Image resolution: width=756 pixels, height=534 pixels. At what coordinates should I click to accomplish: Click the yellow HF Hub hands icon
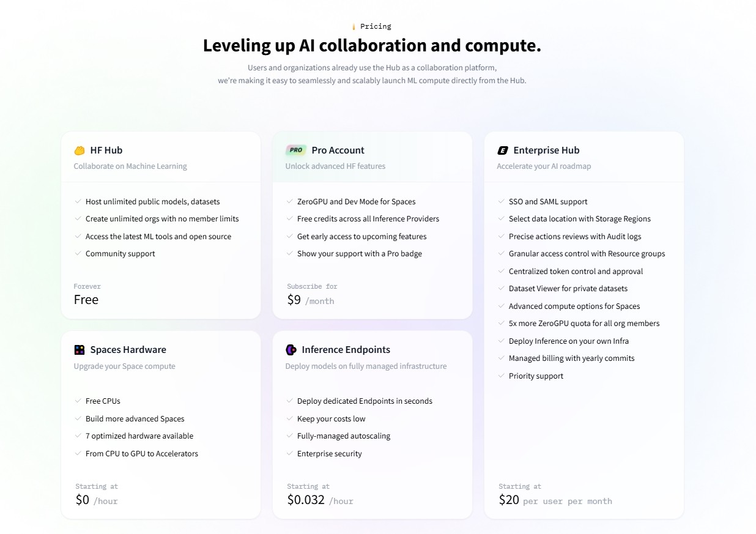tap(80, 150)
